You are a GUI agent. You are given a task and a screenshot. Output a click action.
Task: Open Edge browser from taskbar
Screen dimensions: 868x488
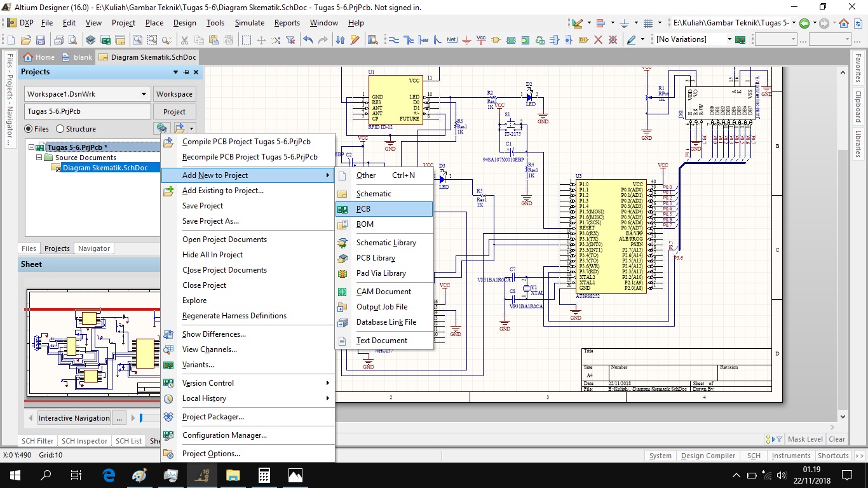click(x=108, y=475)
